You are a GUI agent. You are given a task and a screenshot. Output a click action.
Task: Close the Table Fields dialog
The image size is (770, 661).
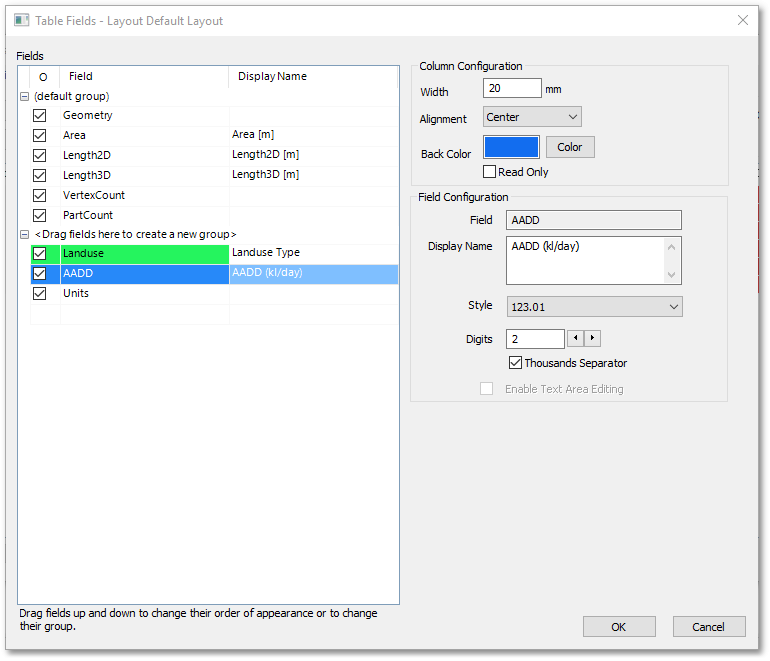pos(742,20)
